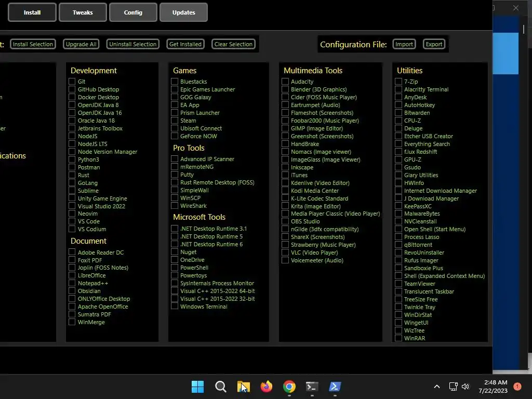Check the Docker Desktop checkbox

(72, 97)
